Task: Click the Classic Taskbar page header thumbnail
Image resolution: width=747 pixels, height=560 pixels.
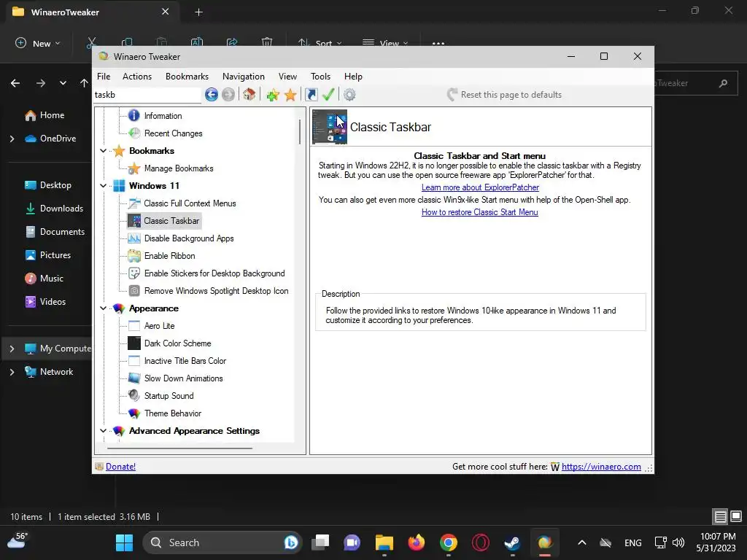Action: pyautogui.click(x=330, y=127)
